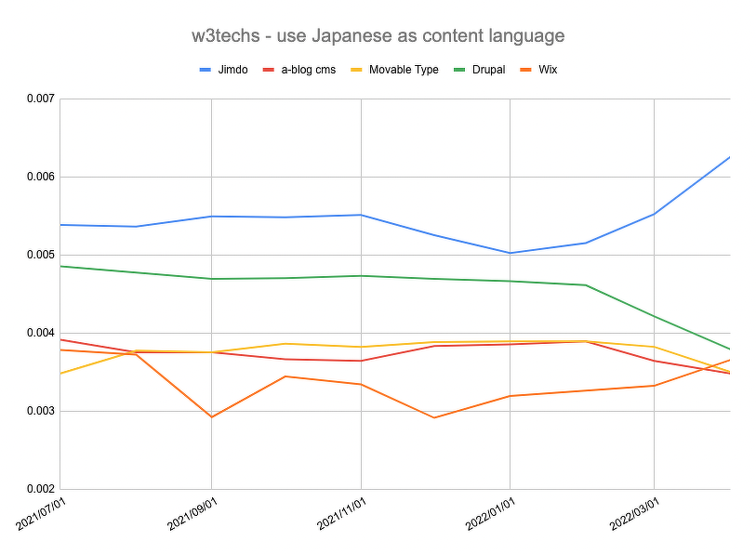Click the 0.002 y-axis label
Screen dimensions: 756x554
point(40,489)
